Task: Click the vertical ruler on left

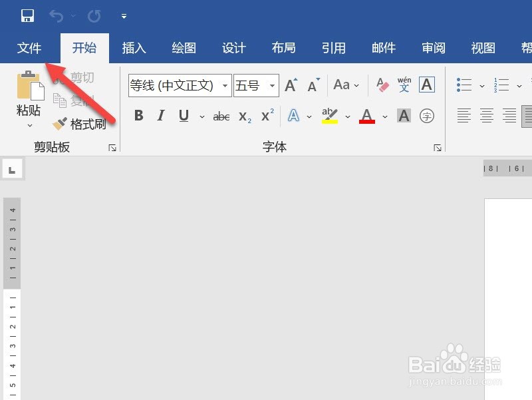Action: pos(12,299)
